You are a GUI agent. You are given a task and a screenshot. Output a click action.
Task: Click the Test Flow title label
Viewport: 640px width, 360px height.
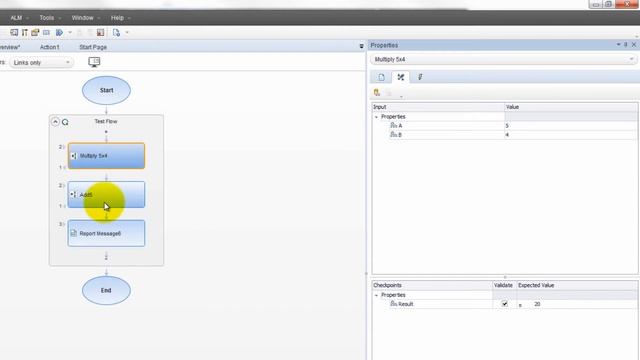[106, 121]
